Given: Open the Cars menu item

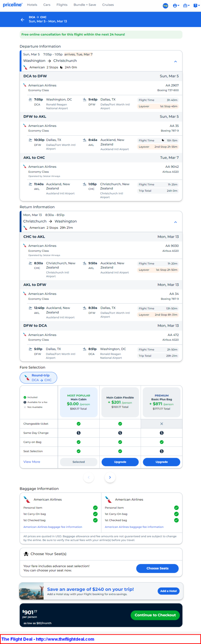Looking at the screenshot, I should coord(47,5).
